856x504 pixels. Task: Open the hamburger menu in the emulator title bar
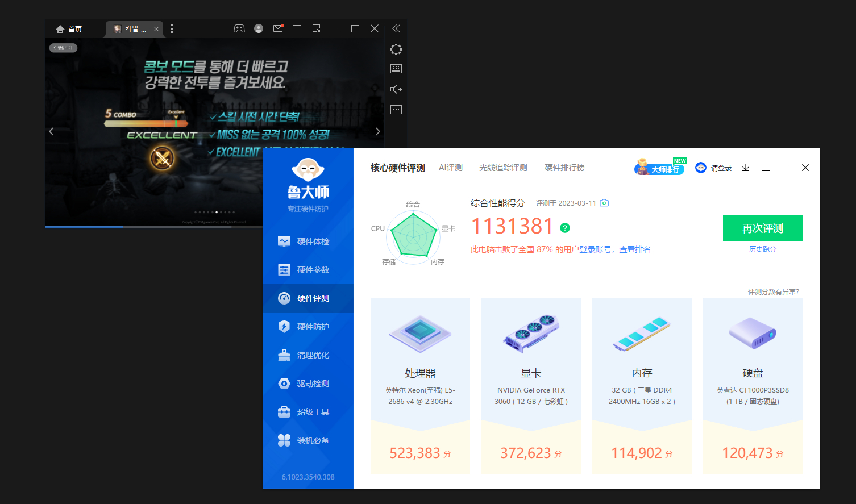(297, 28)
